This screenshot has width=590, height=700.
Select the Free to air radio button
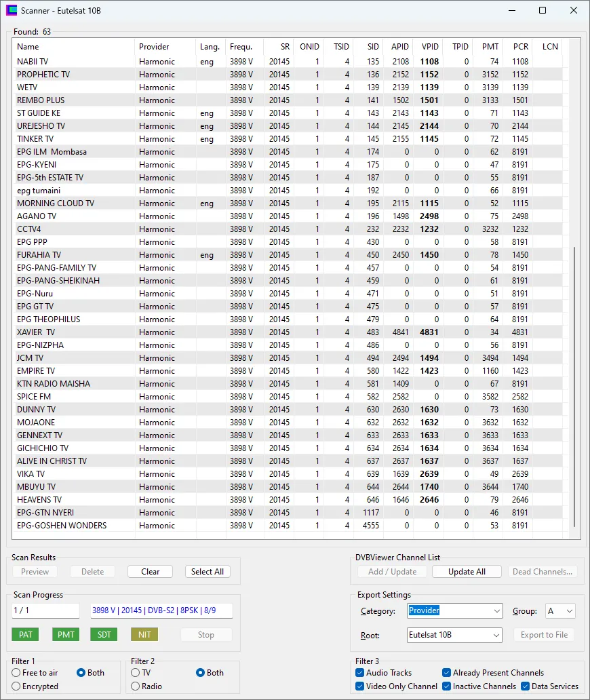coord(16,673)
